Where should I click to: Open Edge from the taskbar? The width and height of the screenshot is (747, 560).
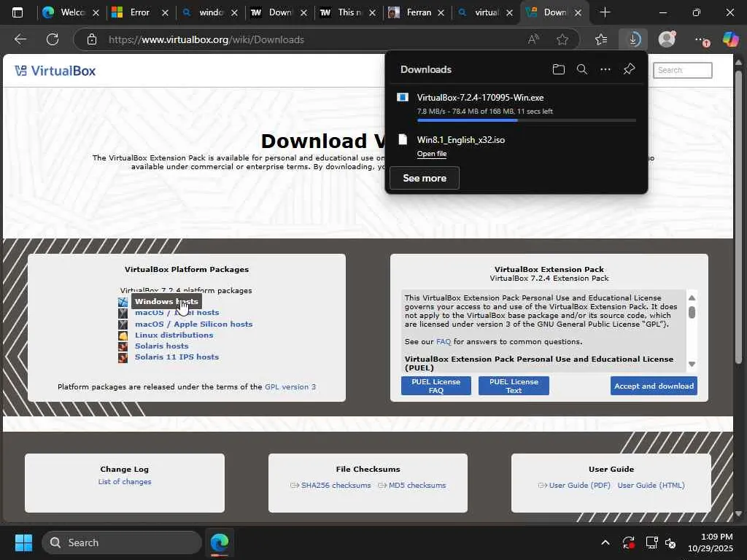point(220,542)
